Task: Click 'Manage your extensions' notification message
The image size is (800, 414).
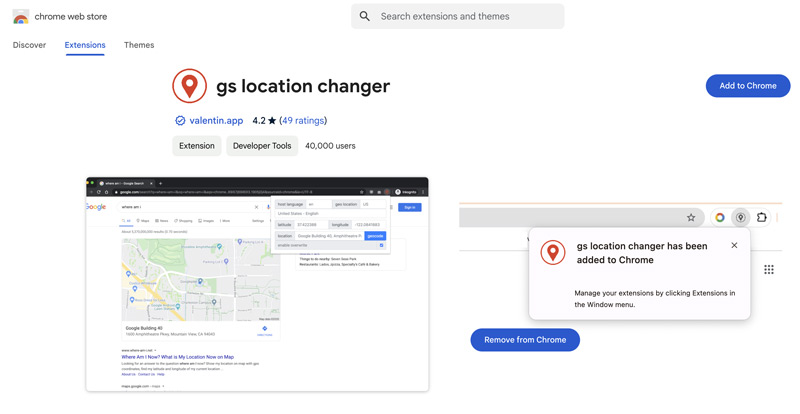Action: 655,299
